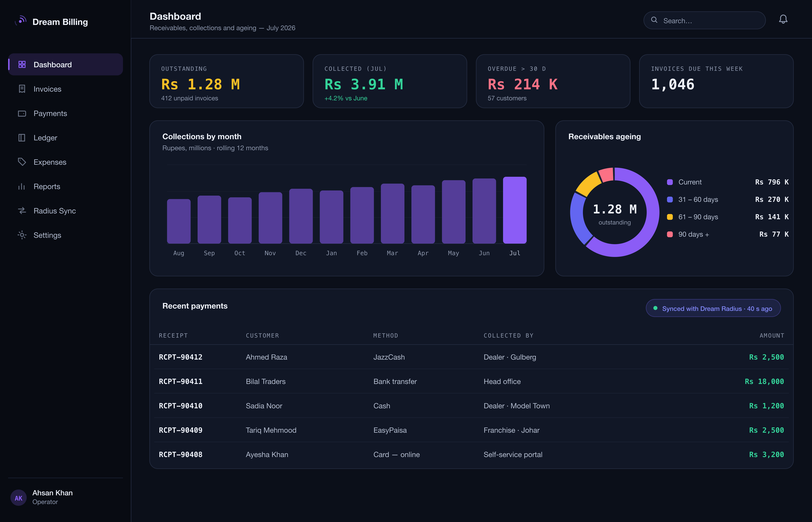
Task: Click the Invoices receipt icon
Action: (x=22, y=89)
